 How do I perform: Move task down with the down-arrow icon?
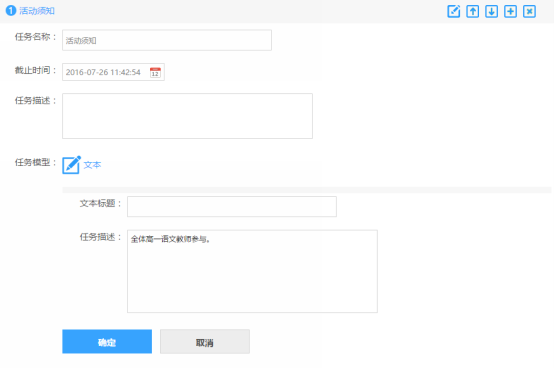click(x=491, y=11)
